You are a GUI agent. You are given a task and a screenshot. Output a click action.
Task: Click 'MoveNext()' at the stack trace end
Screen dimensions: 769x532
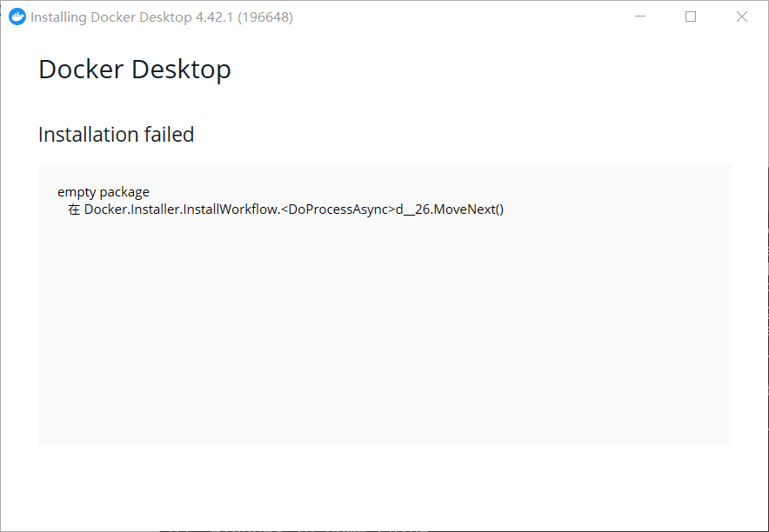[x=469, y=209]
